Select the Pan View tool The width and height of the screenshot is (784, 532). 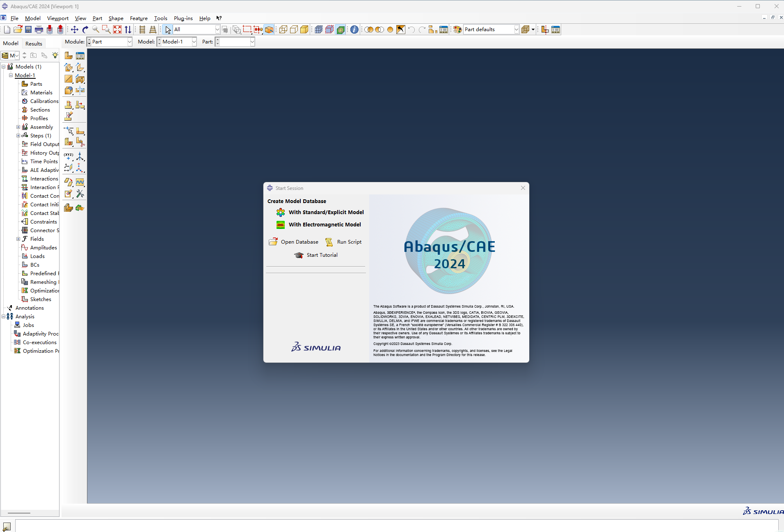point(74,29)
